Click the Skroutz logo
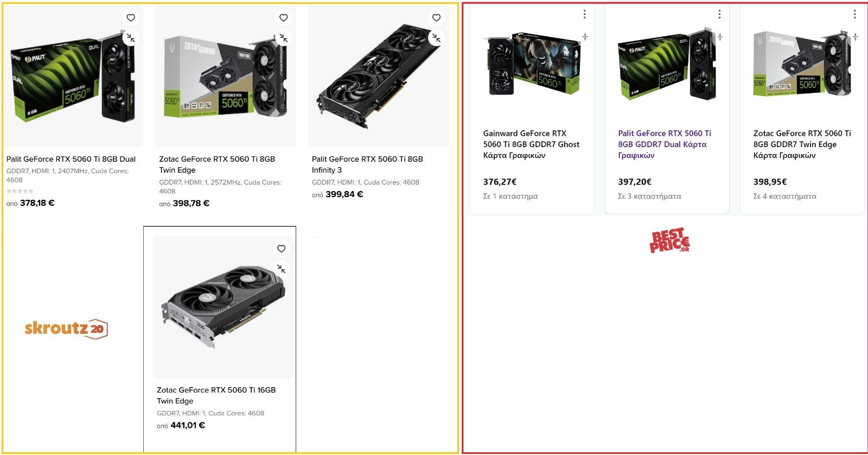Screen dimensions: 868x455 point(66,328)
